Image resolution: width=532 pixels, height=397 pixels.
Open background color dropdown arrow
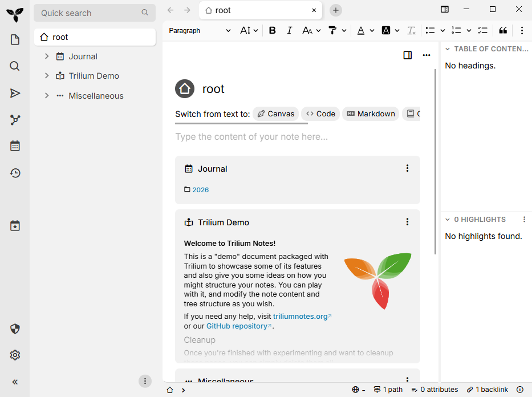[397, 31]
